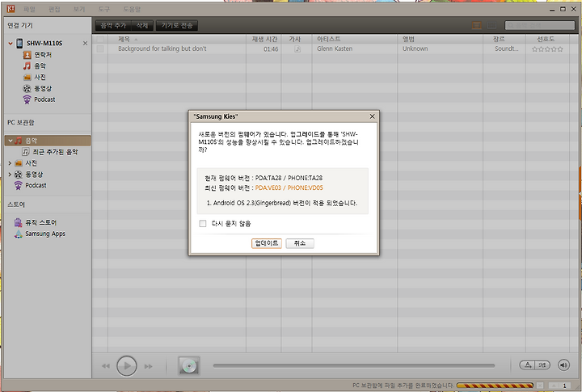Open the 보기 menu
582x392 pixels.
click(78, 9)
